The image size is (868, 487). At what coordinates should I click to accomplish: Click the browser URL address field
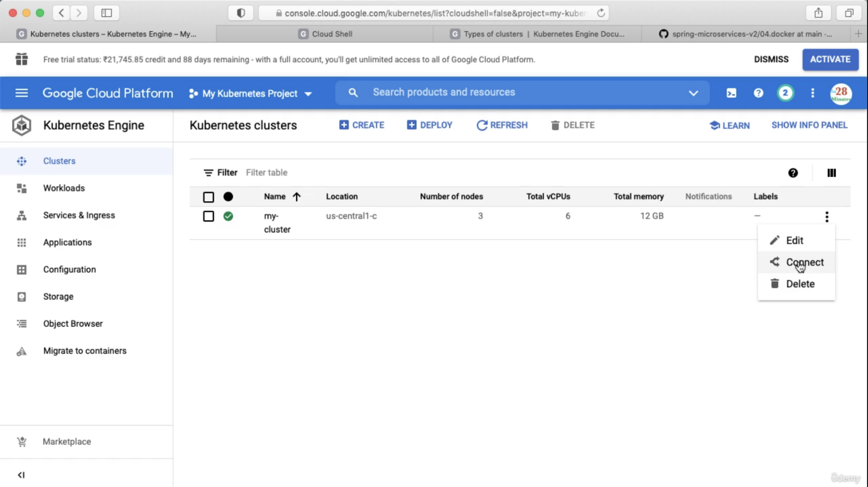point(435,13)
